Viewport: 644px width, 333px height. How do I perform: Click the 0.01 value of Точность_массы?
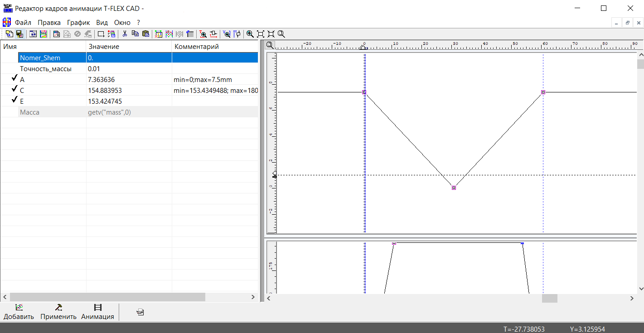(x=94, y=68)
